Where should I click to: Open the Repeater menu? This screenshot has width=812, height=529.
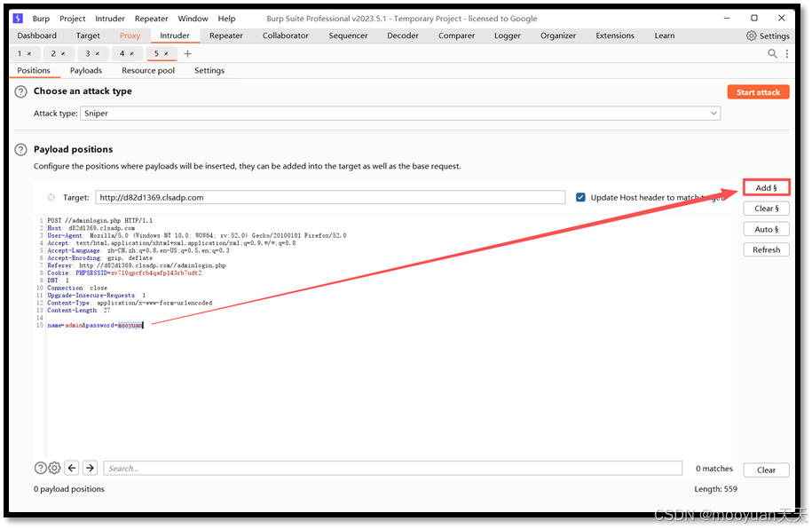point(151,19)
